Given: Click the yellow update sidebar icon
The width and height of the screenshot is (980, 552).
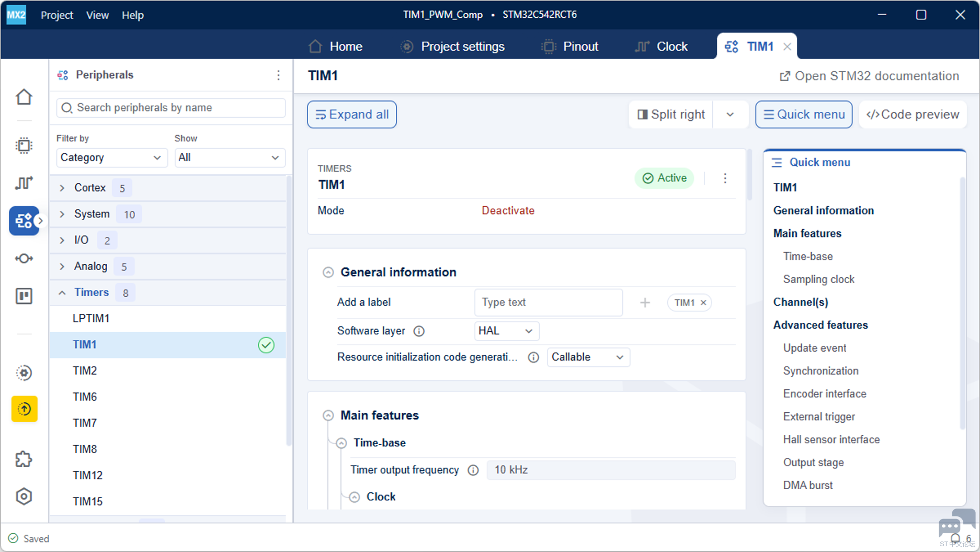Looking at the screenshot, I should pos(24,409).
